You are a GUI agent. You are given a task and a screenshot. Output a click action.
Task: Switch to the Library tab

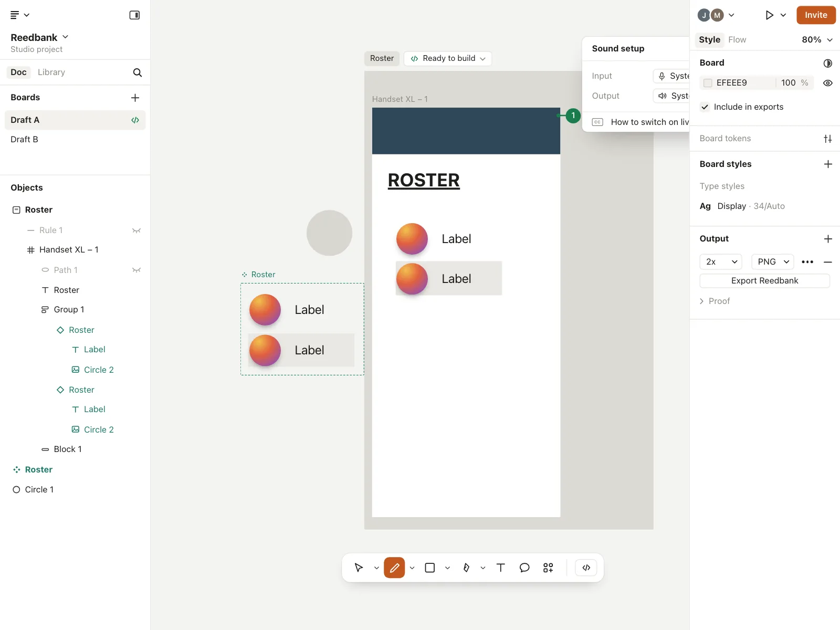click(51, 72)
